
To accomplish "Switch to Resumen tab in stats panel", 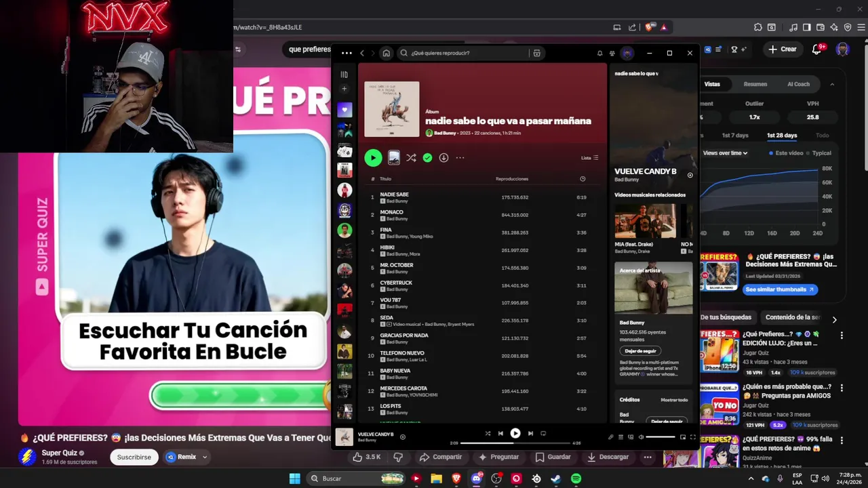I will pos(755,84).
